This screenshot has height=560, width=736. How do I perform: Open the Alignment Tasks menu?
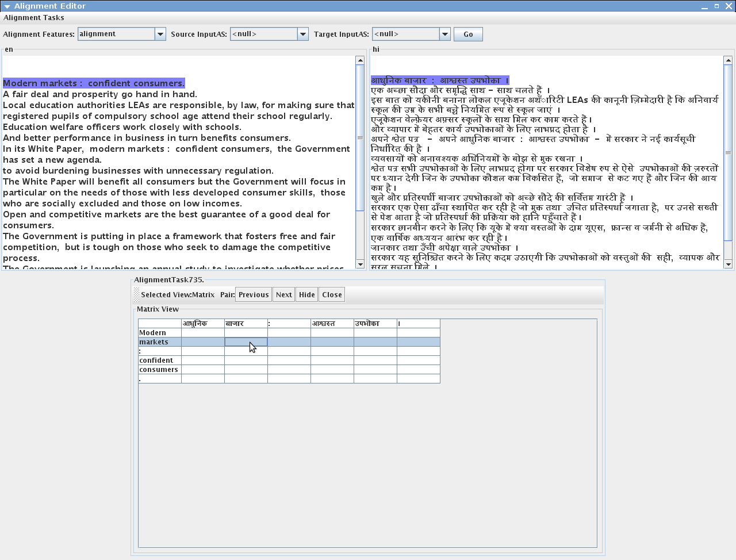[x=34, y=18]
